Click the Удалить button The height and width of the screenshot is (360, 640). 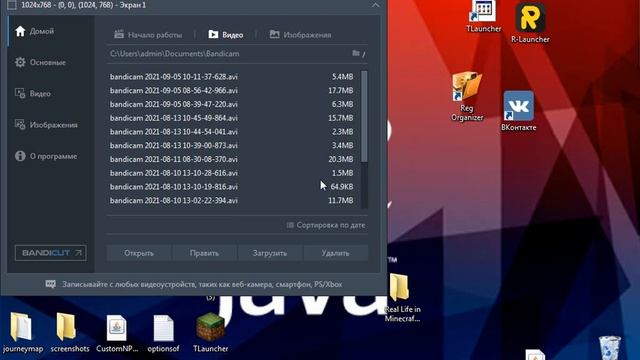[335, 253]
